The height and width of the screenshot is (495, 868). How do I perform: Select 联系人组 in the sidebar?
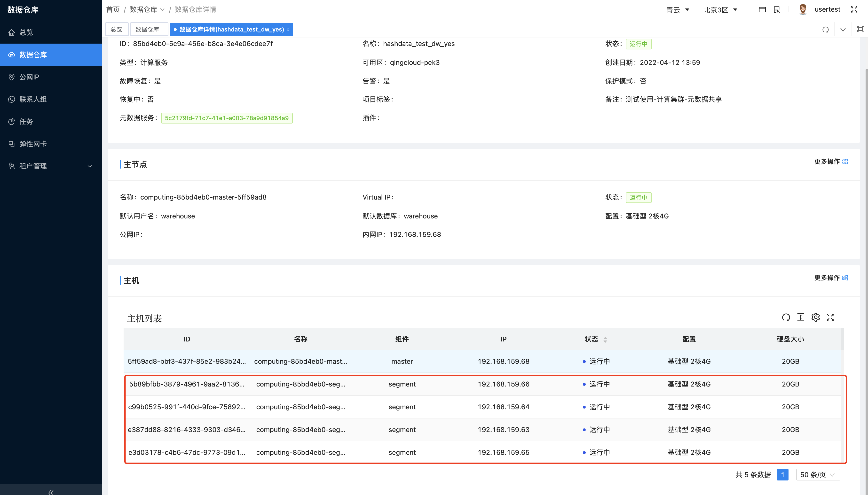click(x=34, y=99)
